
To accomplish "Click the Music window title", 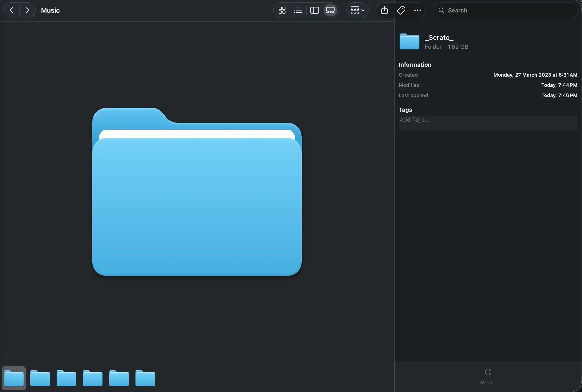I will [50, 10].
